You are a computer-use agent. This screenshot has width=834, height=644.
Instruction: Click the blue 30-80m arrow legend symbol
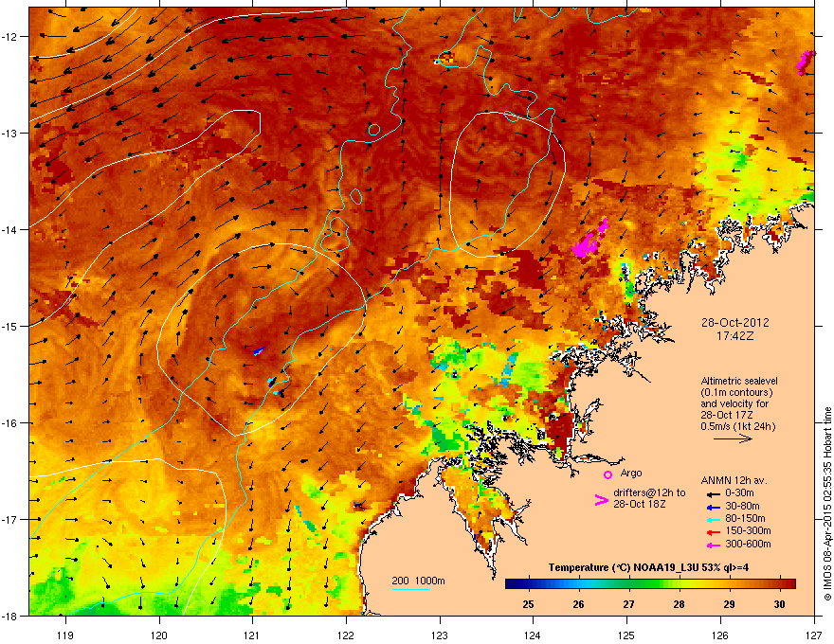(713, 507)
